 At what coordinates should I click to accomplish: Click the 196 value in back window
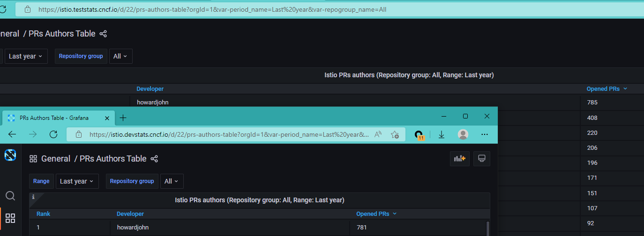[x=592, y=163]
